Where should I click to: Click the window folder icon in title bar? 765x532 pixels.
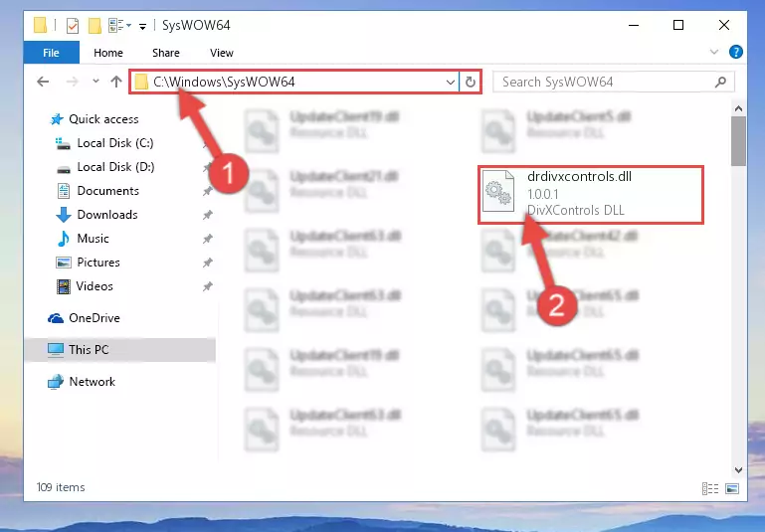pyautogui.click(x=40, y=25)
